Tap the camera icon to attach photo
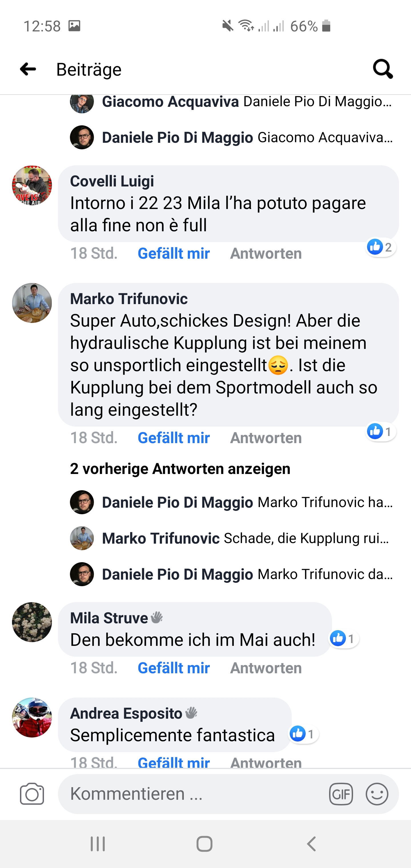The height and width of the screenshot is (868, 411). (32, 794)
